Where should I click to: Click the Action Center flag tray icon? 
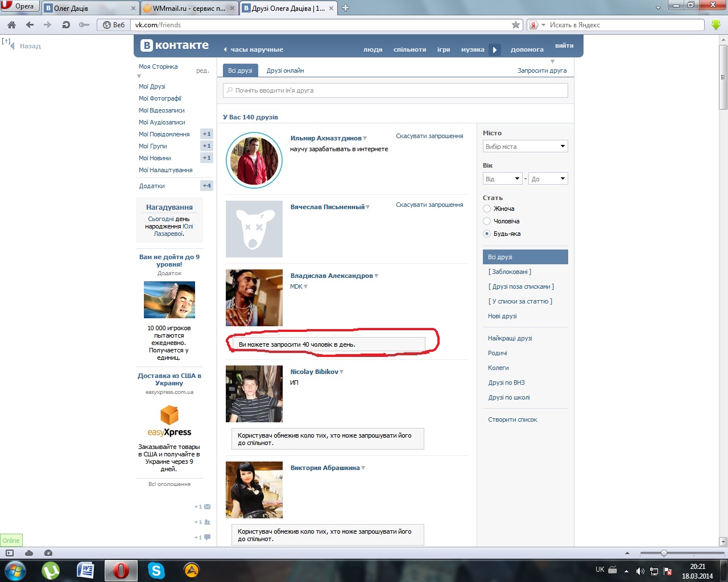tap(668, 571)
